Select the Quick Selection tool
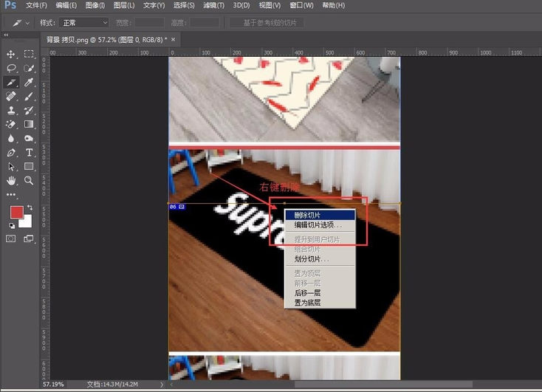This screenshot has width=542, height=392. click(x=29, y=68)
